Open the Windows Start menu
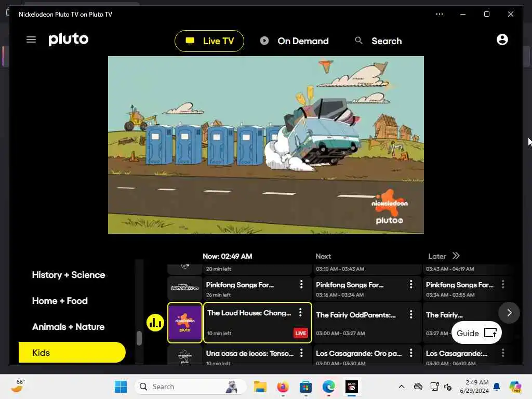The height and width of the screenshot is (399, 532). (x=121, y=387)
